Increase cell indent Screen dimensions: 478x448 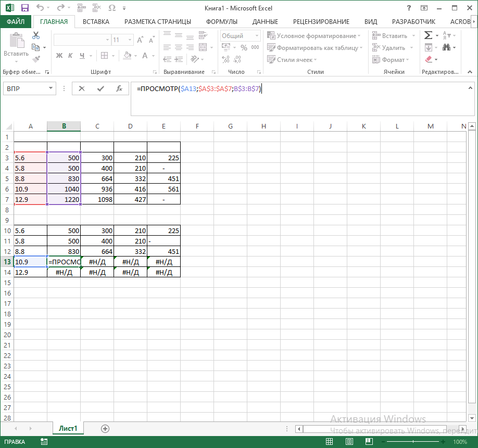coord(179,59)
